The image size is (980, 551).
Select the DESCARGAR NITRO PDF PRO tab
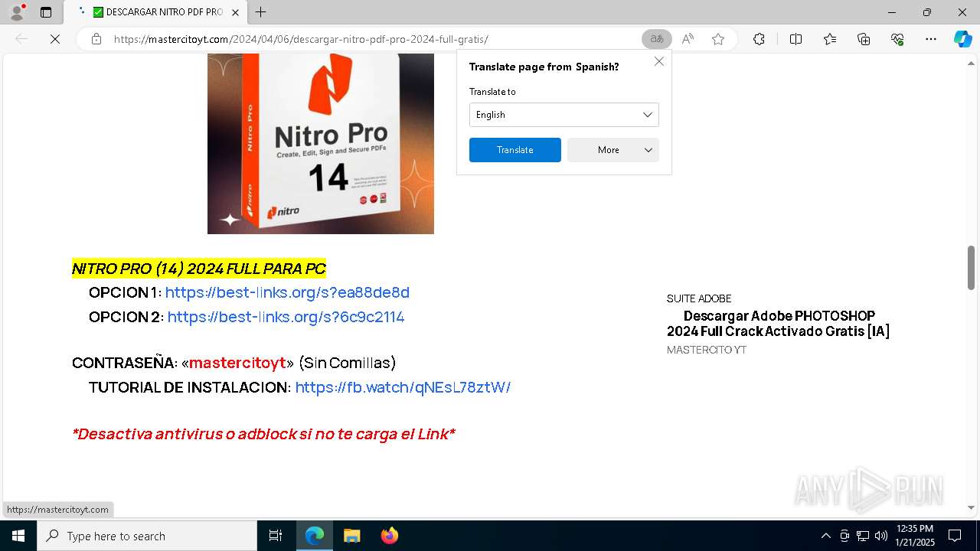point(155,12)
